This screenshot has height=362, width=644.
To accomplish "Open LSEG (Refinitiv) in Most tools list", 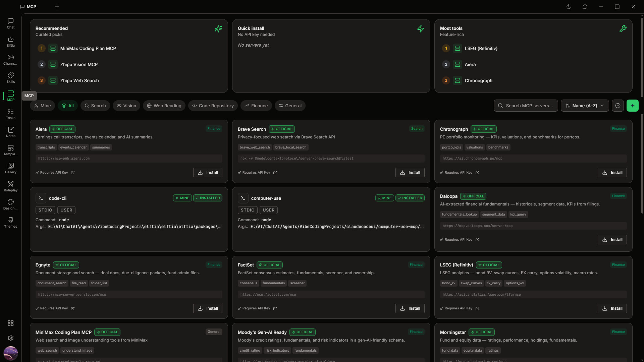I will click(533, 48).
